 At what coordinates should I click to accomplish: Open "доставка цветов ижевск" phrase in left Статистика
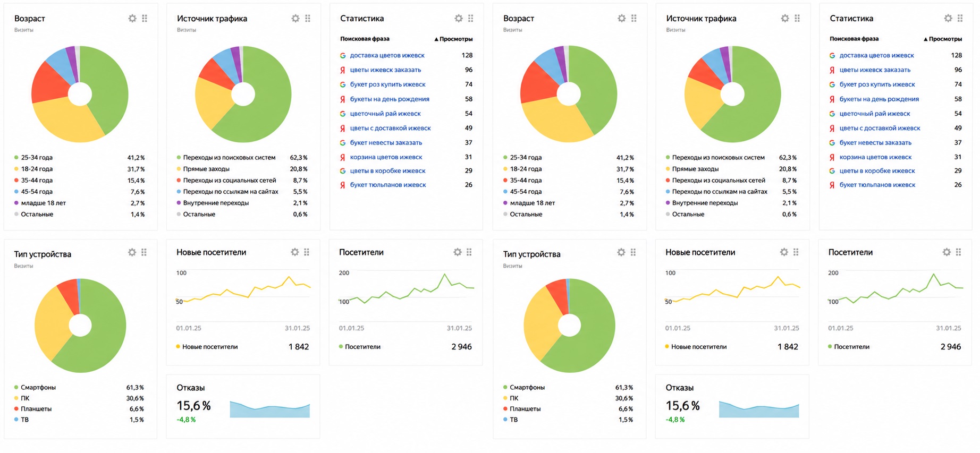point(387,55)
